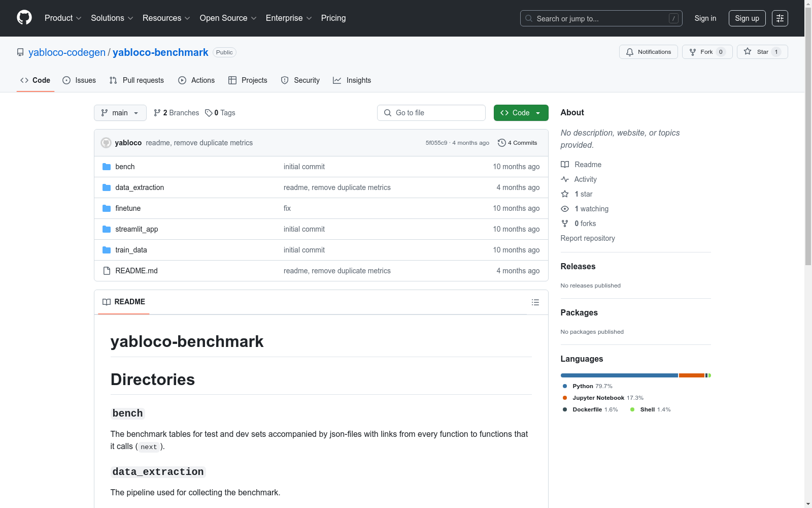Click the Jupyter Notebook 17.3% language entry
The height and width of the screenshot is (508, 812).
[x=603, y=398]
